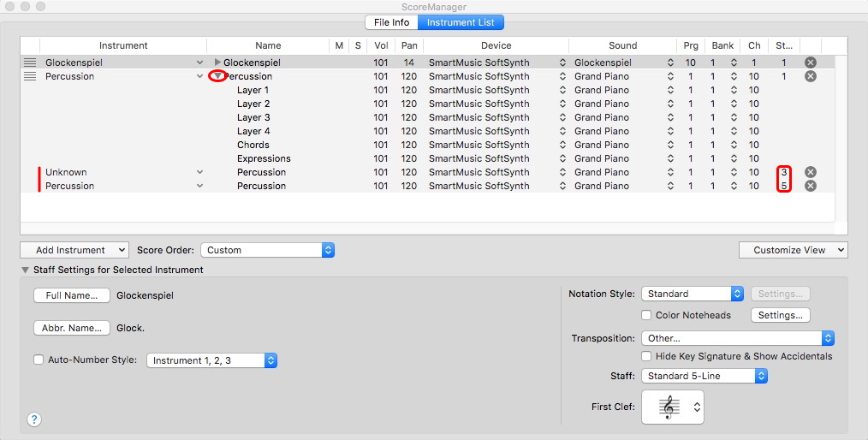Delete the Glockenspiel instrument with X icon
The height and width of the screenshot is (440, 868).
[x=810, y=62]
